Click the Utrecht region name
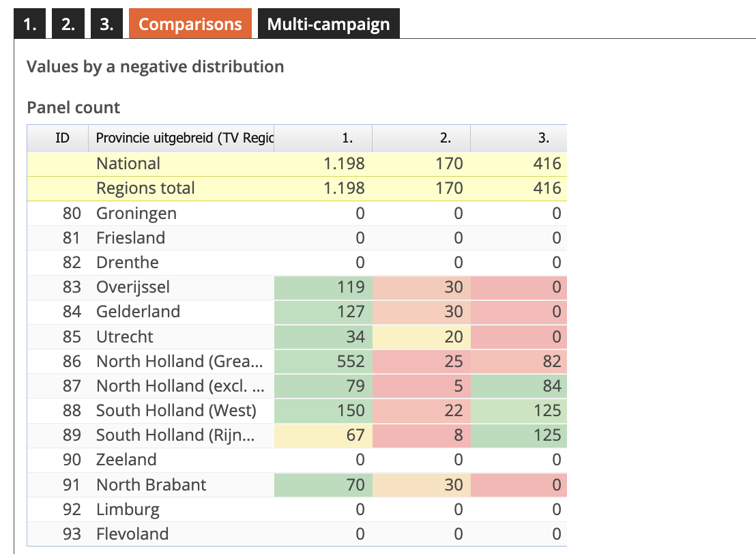The height and width of the screenshot is (554, 756). click(125, 337)
